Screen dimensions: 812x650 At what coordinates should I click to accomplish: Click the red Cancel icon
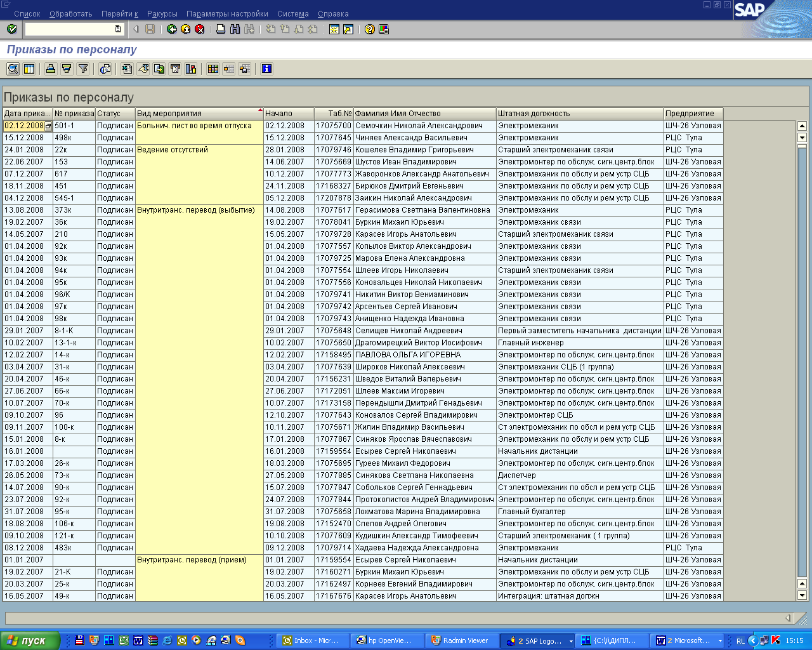pyautogui.click(x=200, y=29)
